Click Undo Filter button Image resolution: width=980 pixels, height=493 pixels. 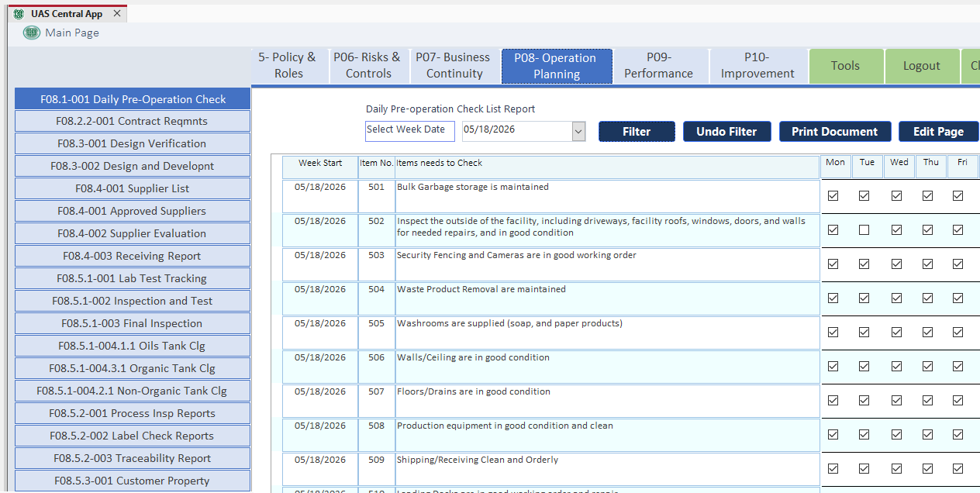[726, 132]
